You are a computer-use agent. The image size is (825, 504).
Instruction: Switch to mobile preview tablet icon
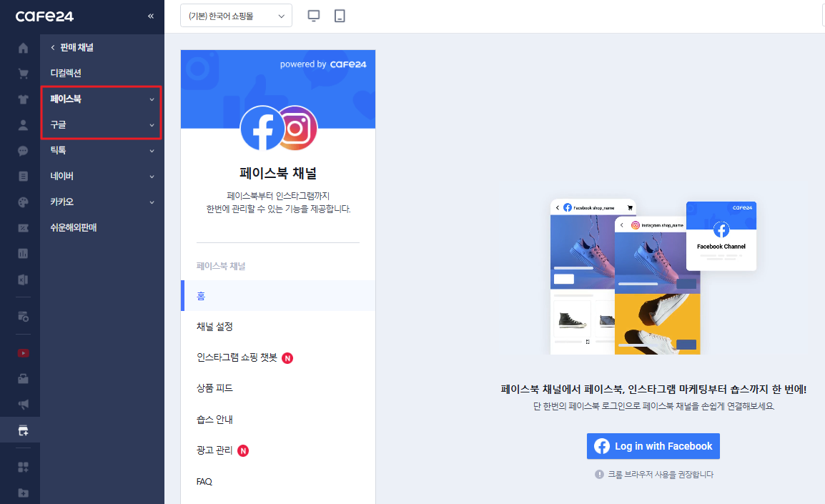coord(340,16)
